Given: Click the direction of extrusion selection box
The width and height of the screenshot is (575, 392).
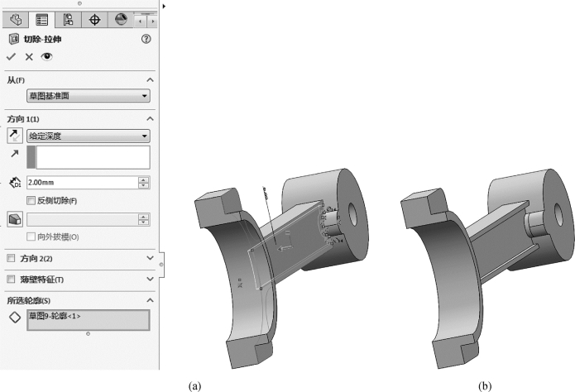Looking at the screenshot, I should click(x=89, y=157).
